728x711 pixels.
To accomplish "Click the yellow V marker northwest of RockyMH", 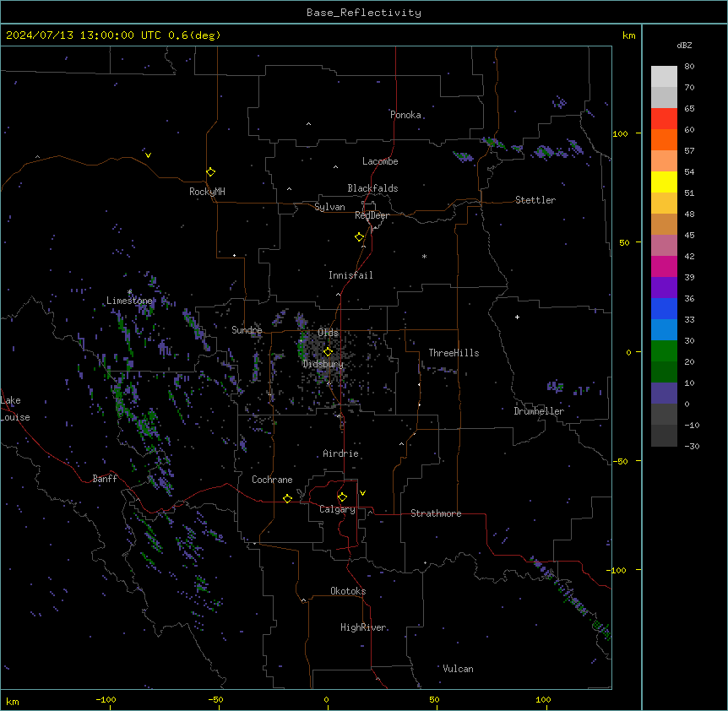I will (148, 155).
